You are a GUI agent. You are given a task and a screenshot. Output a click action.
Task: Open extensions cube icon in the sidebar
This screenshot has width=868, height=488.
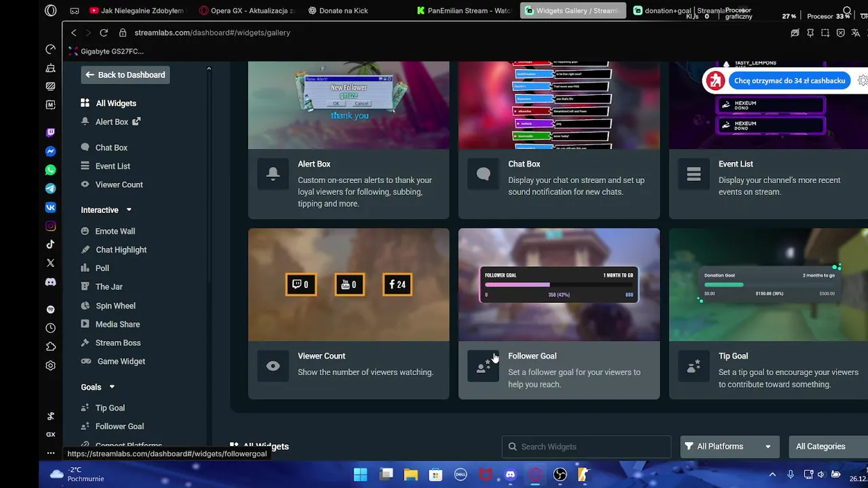pyautogui.click(x=51, y=346)
